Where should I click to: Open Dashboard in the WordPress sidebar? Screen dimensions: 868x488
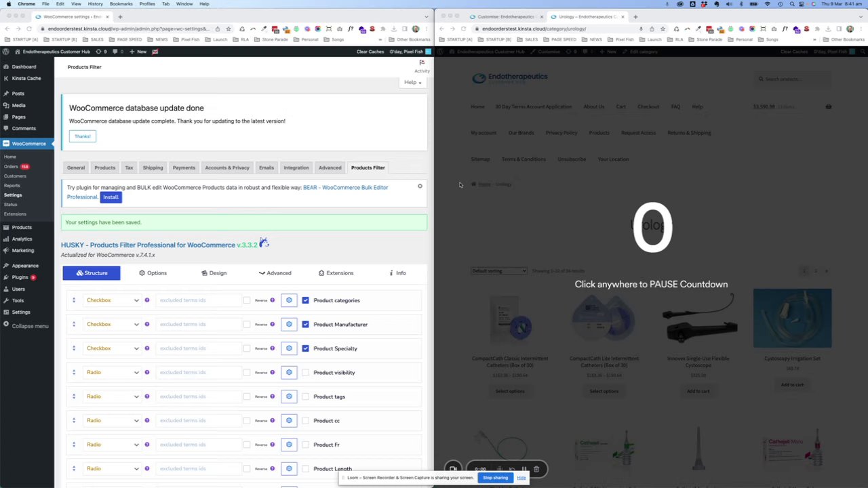[24, 66]
